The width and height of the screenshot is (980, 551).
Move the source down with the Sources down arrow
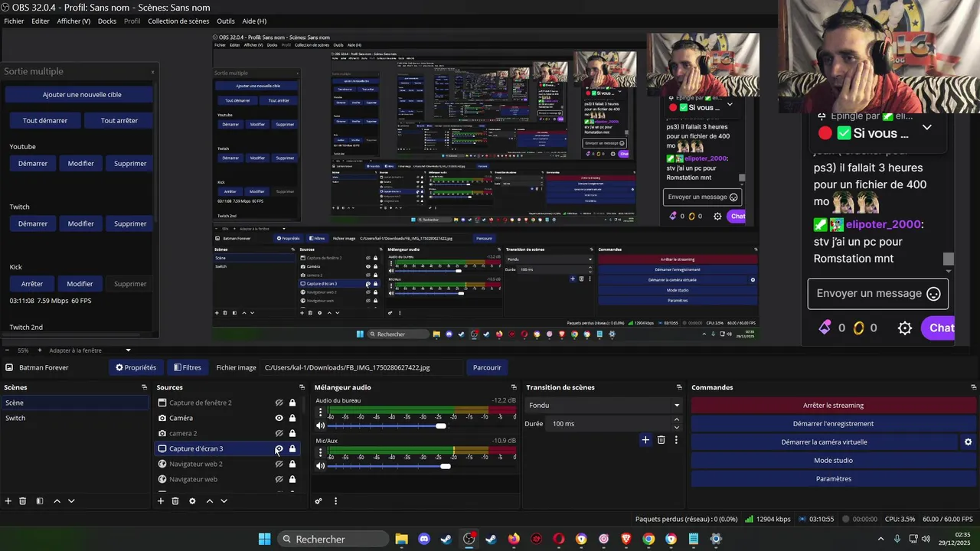point(224,501)
